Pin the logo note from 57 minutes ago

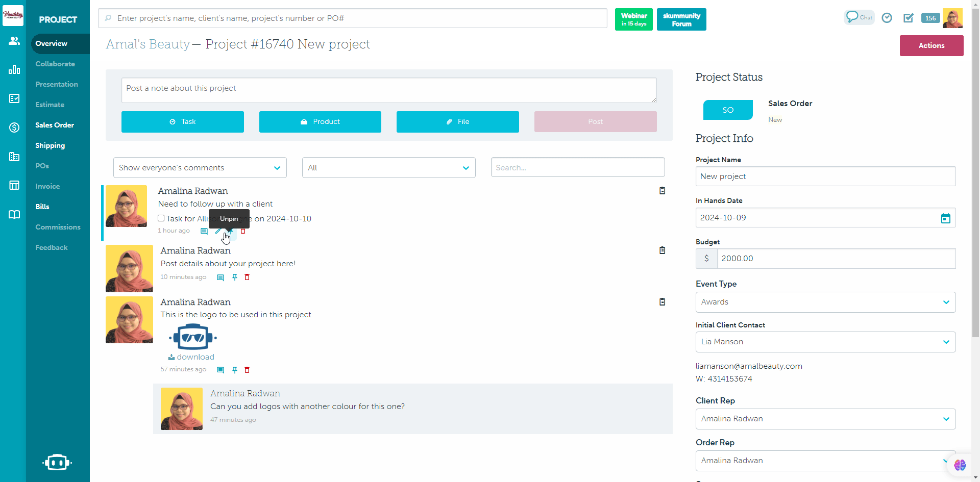coord(235,370)
